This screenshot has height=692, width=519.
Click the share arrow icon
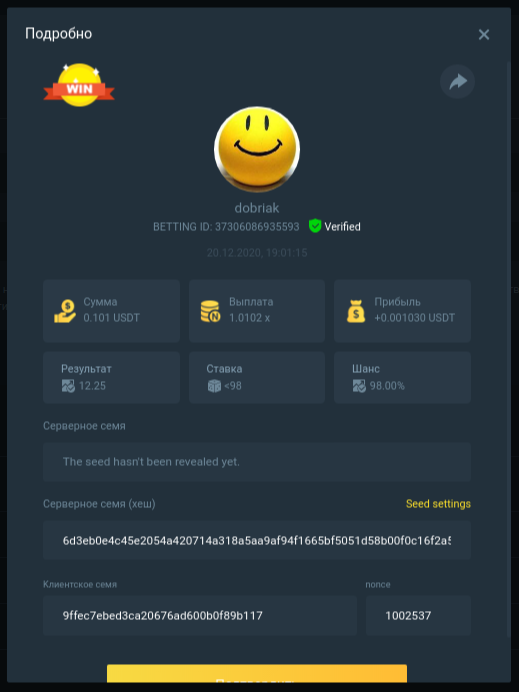(x=457, y=81)
